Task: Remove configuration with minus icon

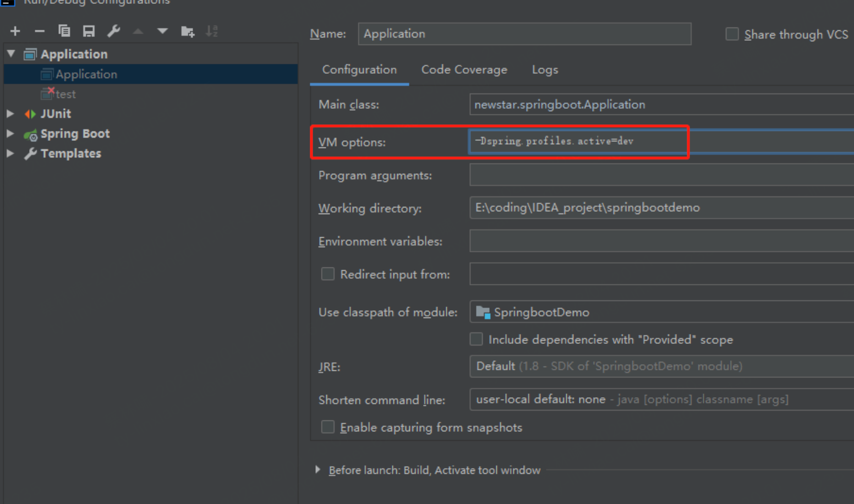Action: [40, 31]
